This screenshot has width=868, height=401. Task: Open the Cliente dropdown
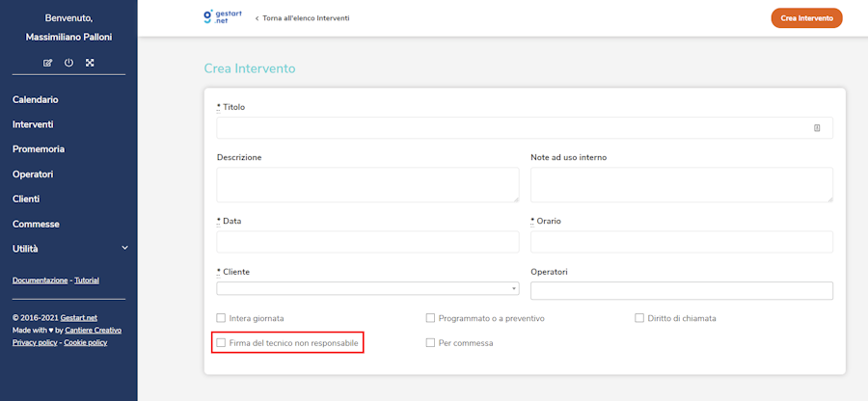tap(367, 288)
